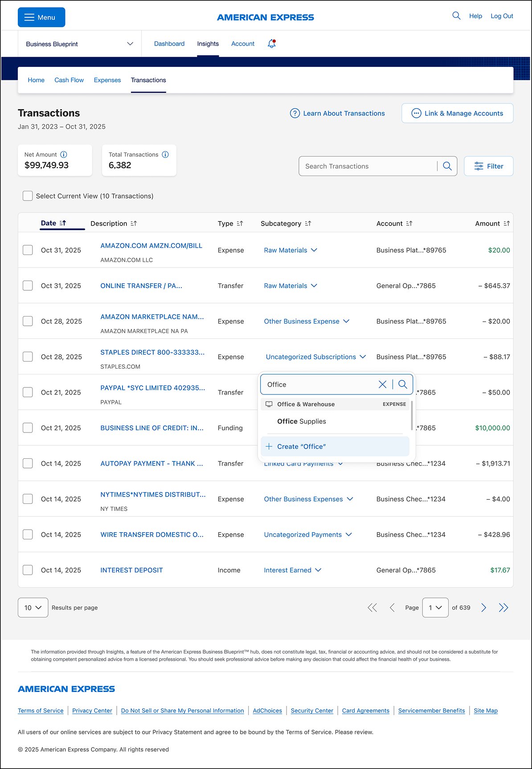Open the Cash Flow sub-tab
Viewport: 532px width, 769px height.
[x=69, y=80]
